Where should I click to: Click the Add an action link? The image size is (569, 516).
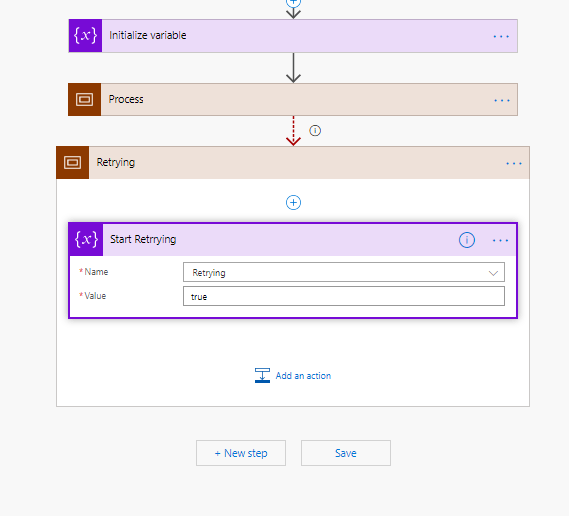pos(303,376)
